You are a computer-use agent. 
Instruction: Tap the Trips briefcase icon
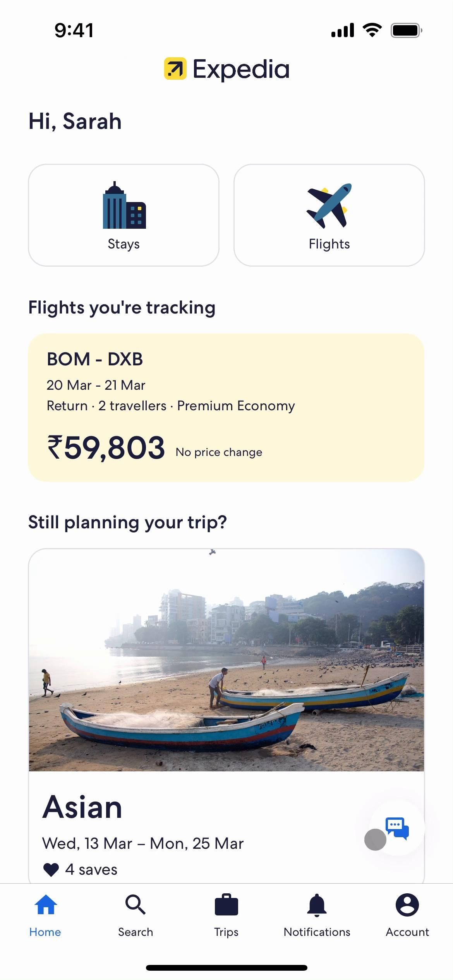click(226, 905)
